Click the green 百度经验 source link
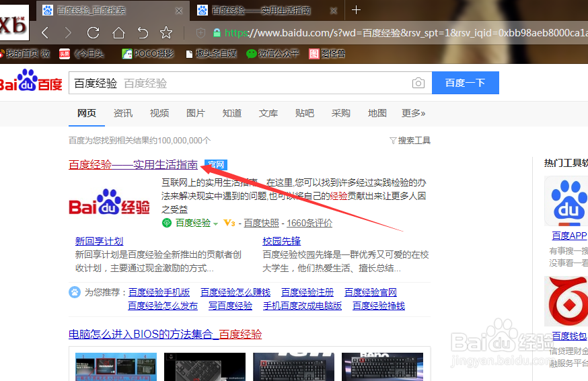Viewport: 588px width, 381px height. point(193,223)
